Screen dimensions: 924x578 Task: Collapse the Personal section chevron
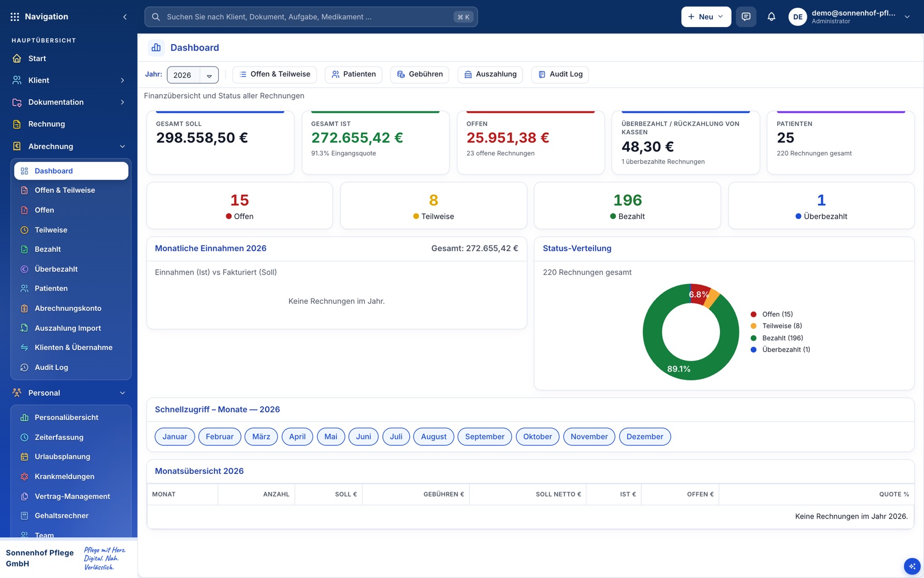pos(122,393)
